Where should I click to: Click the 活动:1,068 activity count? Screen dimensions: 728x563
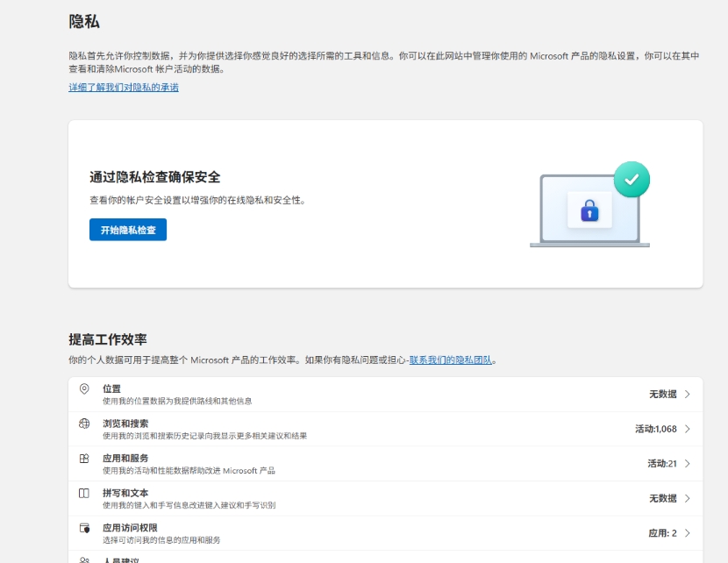point(656,429)
